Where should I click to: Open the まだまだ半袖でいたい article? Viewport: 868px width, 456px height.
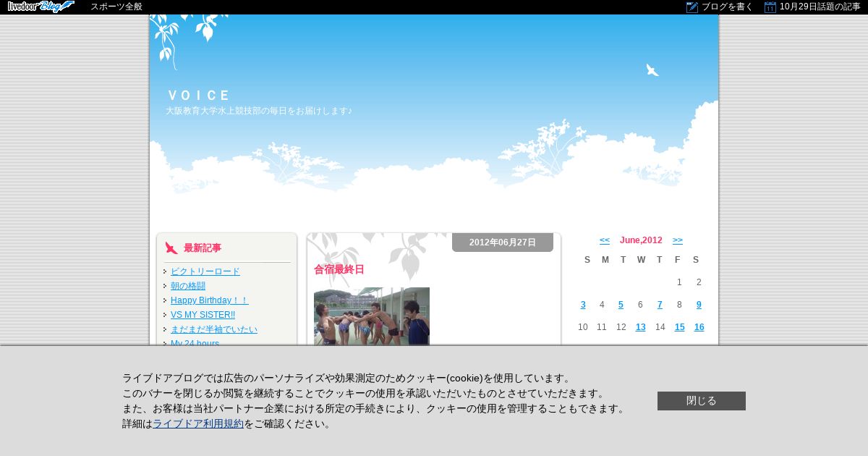pyautogui.click(x=214, y=329)
